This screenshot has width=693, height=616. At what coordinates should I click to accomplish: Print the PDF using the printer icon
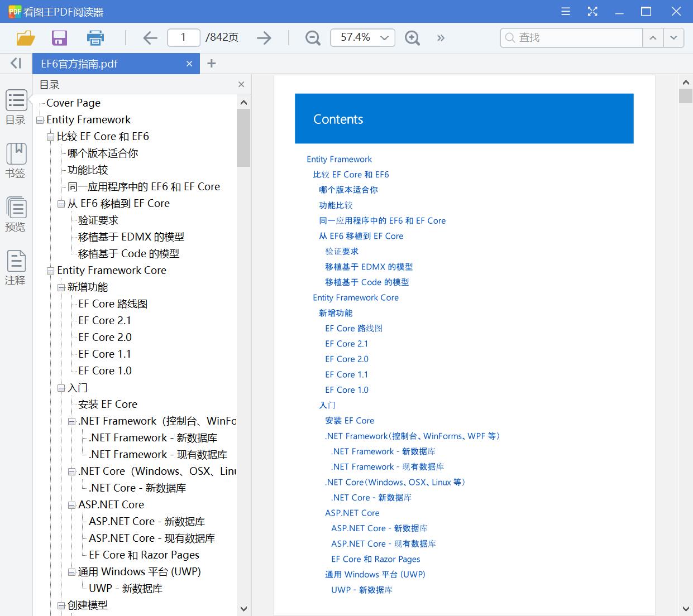pos(95,37)
